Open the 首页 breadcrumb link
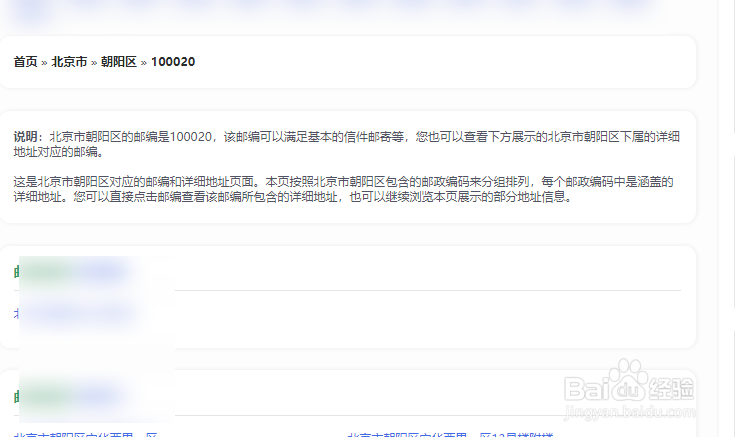 [25, 62]
